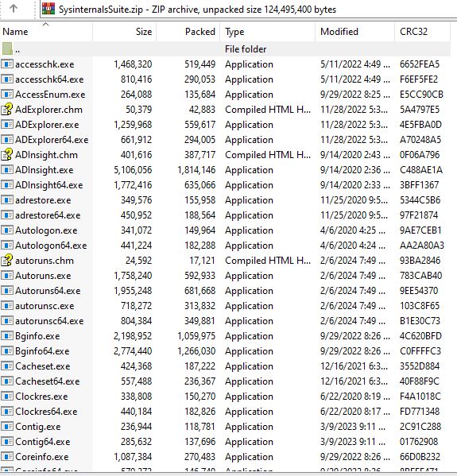
Task: Click the Coreinfo.exe application icon
Action: [x=7, y=456]
